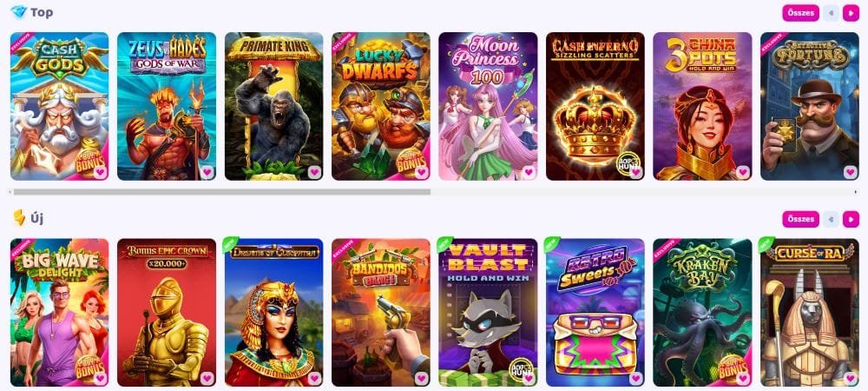Open the Vault Blast game thumbnail
The image size is (868, 391).
(x=488, y=312)
